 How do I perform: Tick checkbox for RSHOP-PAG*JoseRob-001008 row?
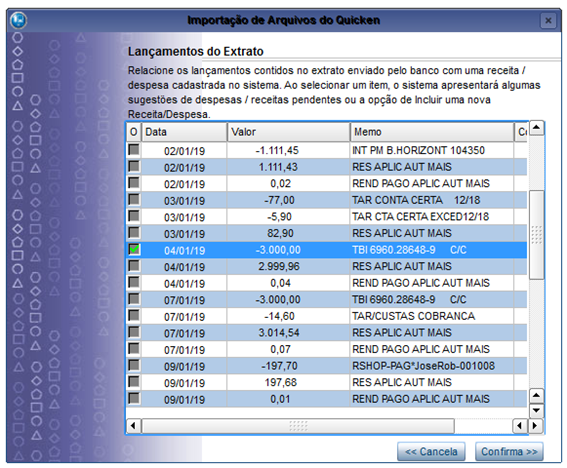tap(134, 365)
